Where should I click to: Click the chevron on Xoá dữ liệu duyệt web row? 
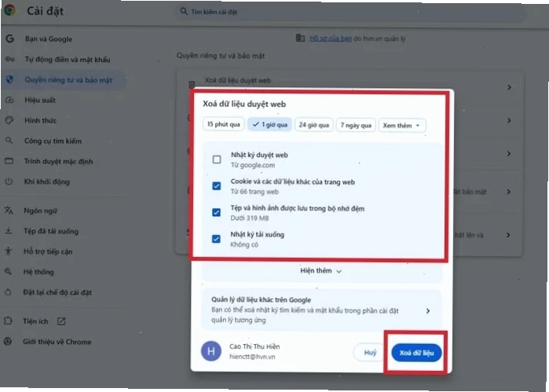(509, 87)
